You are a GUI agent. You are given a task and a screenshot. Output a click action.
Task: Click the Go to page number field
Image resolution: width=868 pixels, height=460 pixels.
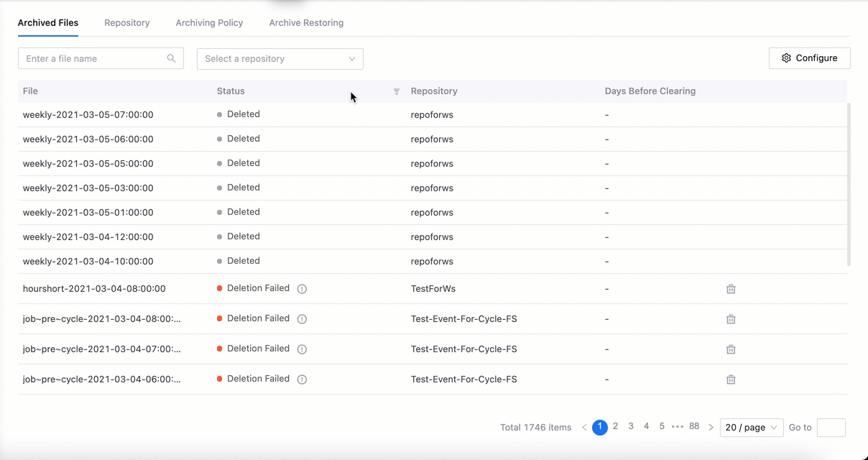(x=831, y=428)
